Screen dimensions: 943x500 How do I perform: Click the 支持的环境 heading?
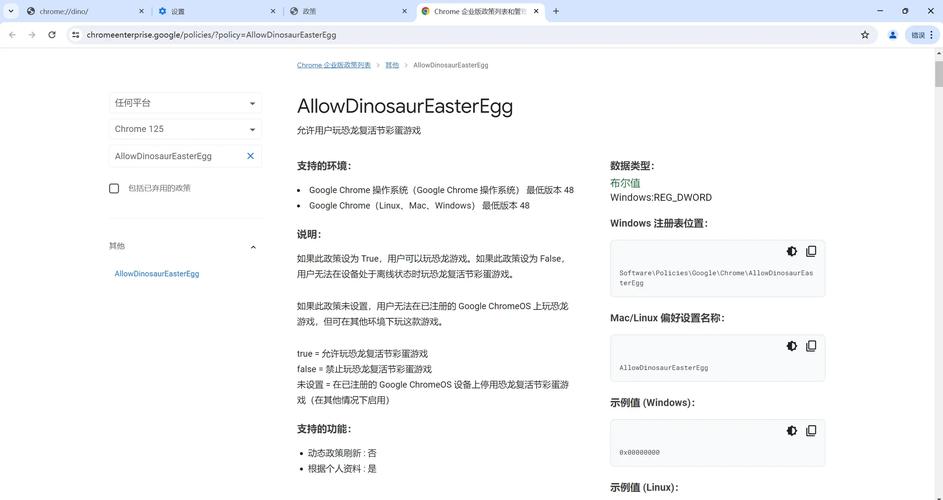[x=324, y=166]
